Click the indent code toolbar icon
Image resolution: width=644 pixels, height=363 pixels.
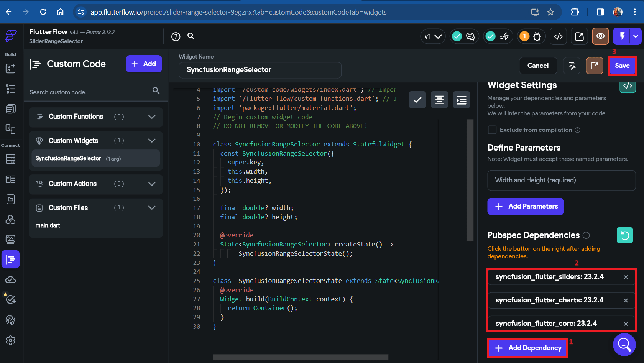462,100
